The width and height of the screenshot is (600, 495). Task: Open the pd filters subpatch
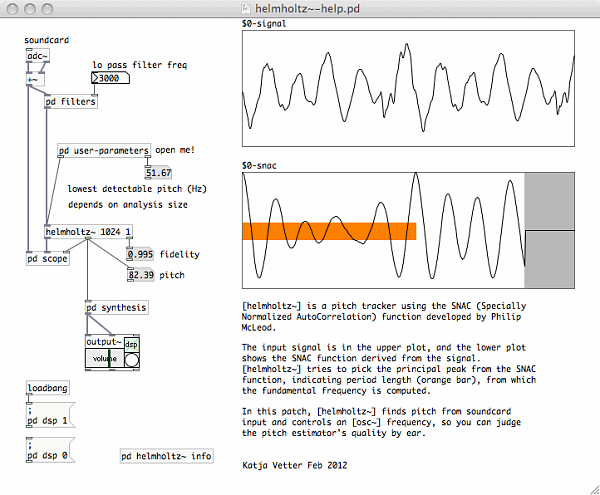[x=70, y=102]
